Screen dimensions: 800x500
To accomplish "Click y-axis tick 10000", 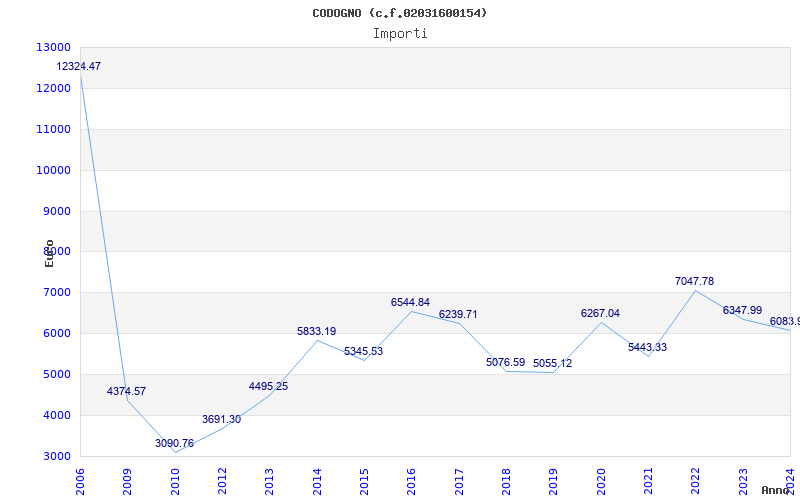I will (x=54, y=170).
